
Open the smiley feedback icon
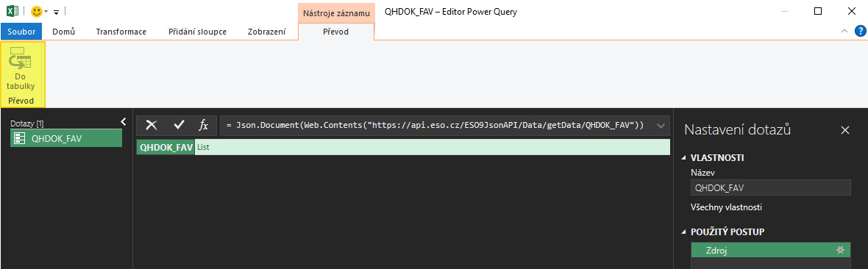37,11
